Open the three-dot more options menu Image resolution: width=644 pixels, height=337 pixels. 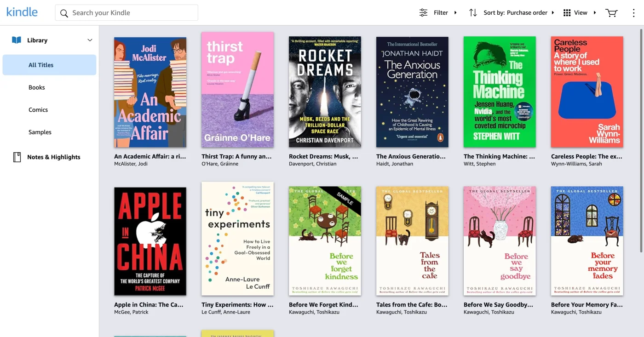tap(633, 13)
